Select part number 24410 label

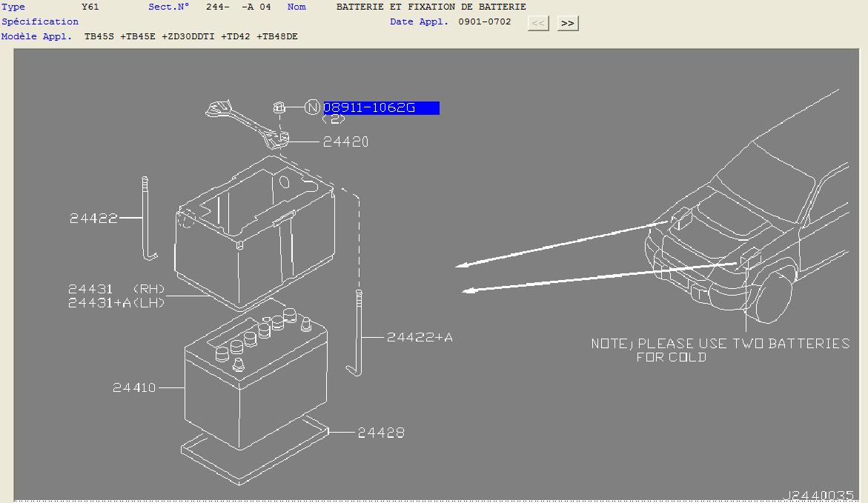click(134, 387)
